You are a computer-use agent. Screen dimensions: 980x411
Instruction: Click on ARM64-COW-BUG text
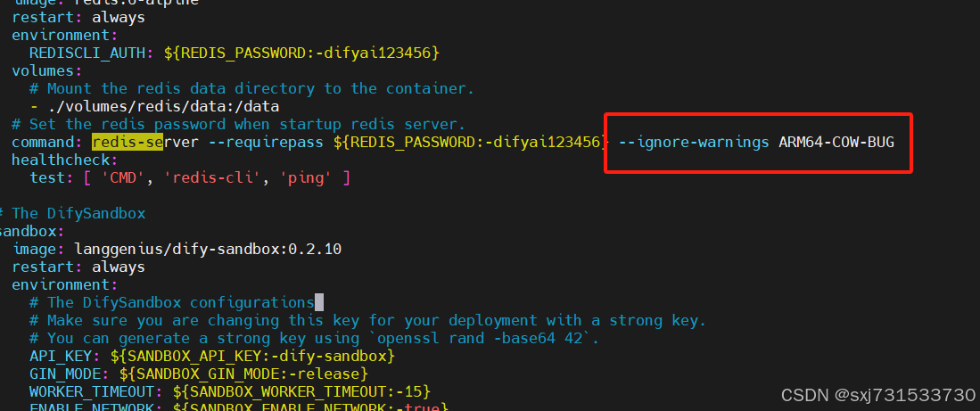point(836,143)
